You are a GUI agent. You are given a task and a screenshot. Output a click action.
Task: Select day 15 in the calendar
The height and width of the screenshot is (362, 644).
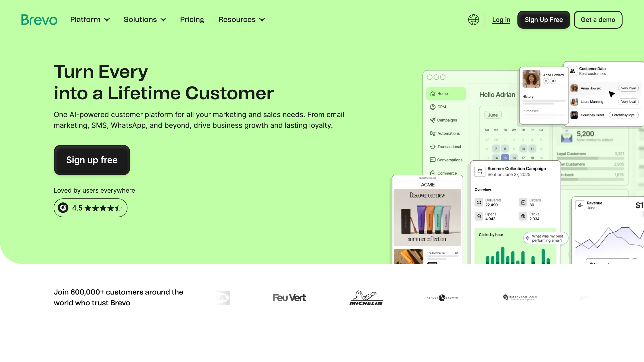pyautogui.click(x=505, y=158)
